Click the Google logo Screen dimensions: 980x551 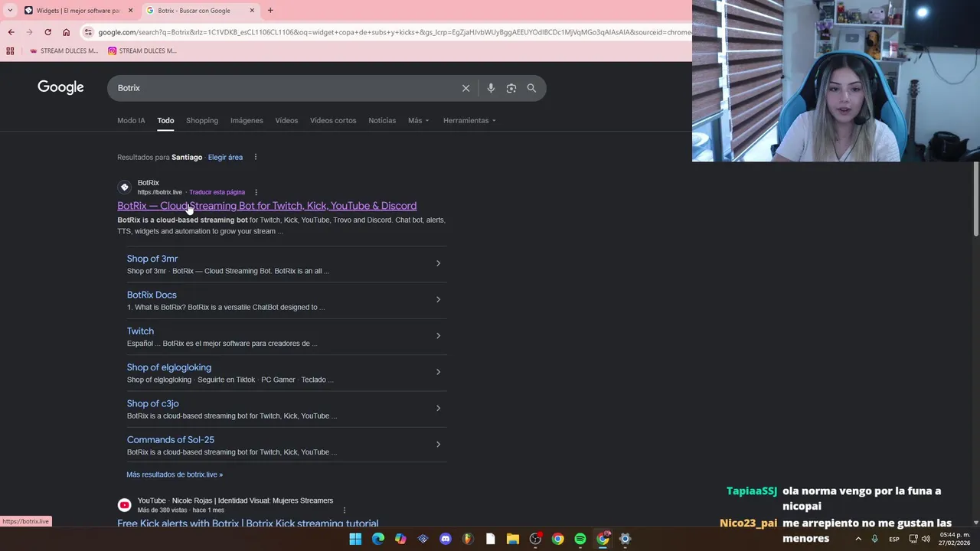[x=60, y=87]
